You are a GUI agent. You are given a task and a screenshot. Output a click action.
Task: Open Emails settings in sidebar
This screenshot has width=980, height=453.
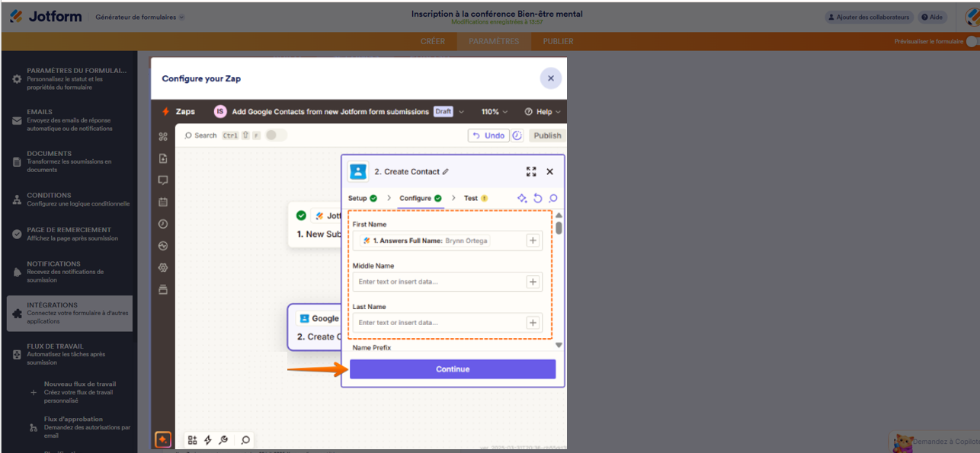pos(69,120)
